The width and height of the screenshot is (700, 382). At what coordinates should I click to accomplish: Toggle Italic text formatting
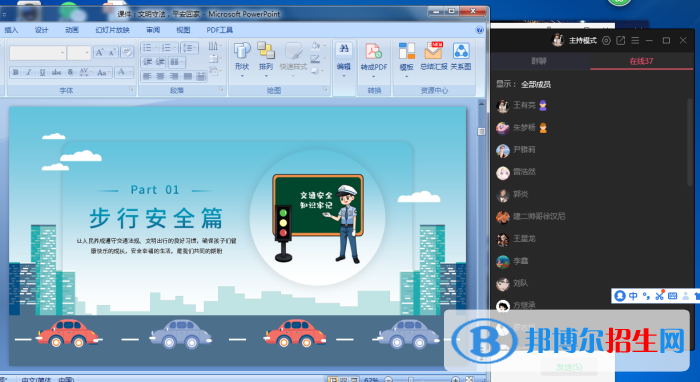29,72
